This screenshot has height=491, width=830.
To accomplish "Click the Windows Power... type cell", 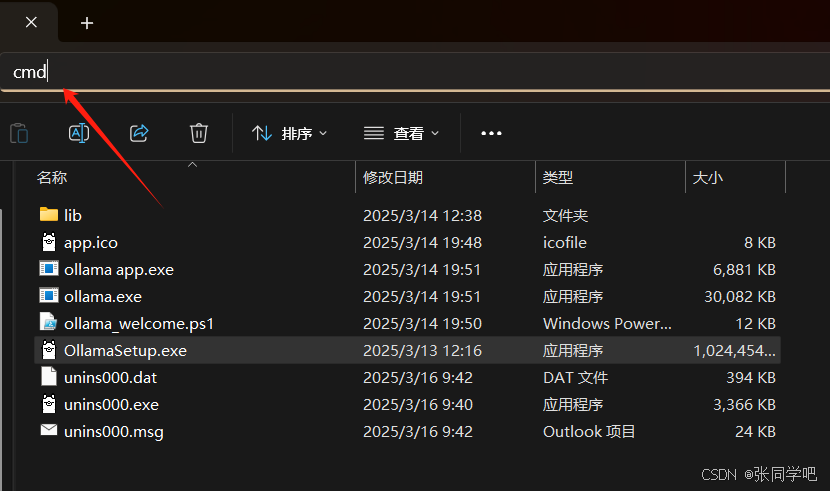I will 607,323.
